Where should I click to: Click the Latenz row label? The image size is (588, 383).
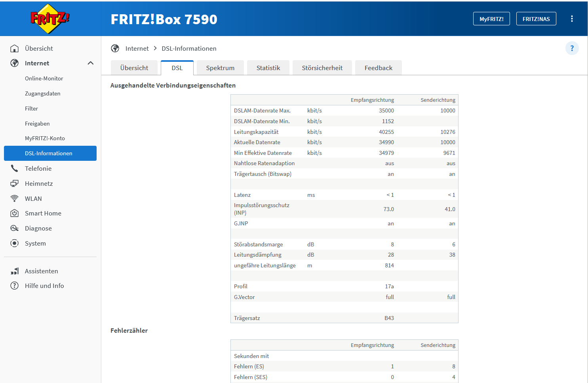tap(242, 195)
